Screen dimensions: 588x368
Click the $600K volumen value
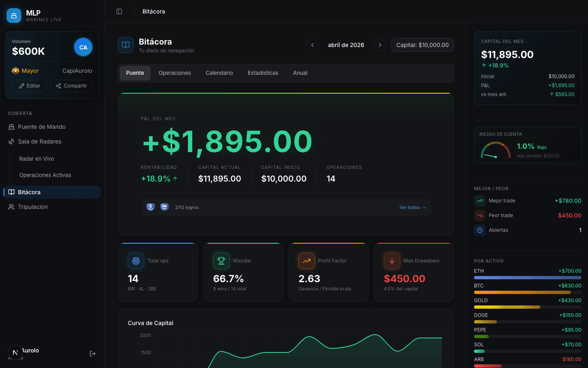click(x=28, y=51)
